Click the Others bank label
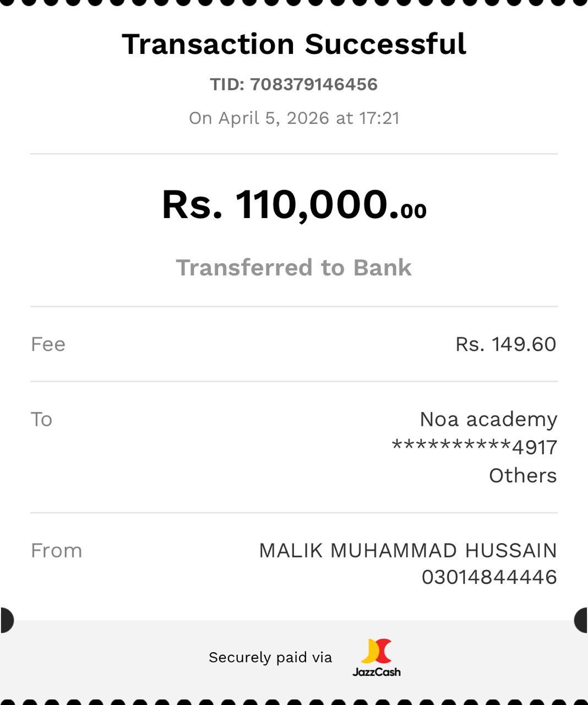The width and height of the screenshot is (588, 705). pyautogui.click(x=522, y=476)
